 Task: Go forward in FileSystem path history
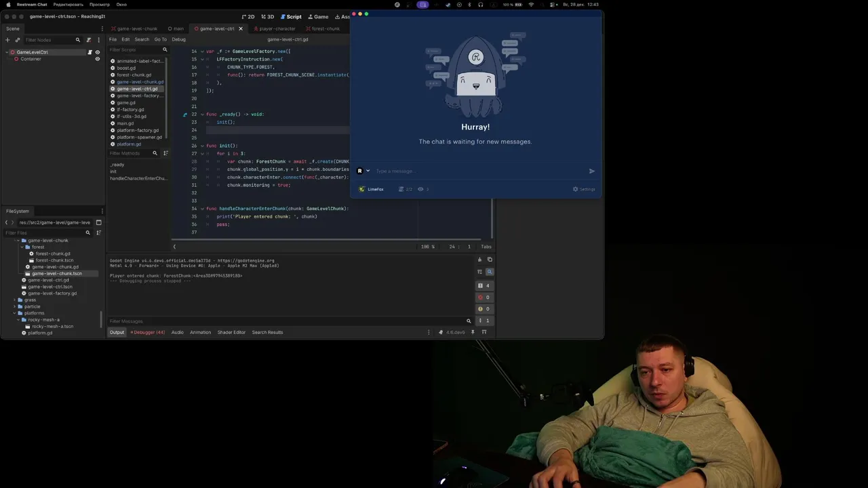point(12,222)
